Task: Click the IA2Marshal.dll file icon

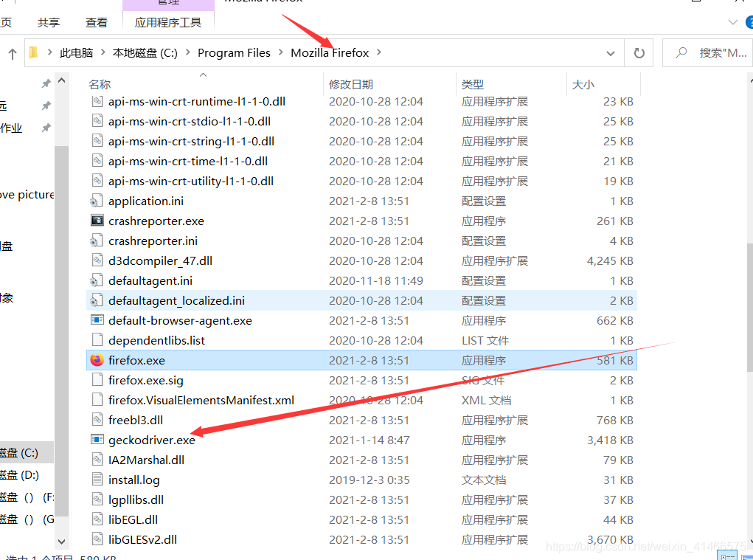Action: coord(97,460)
